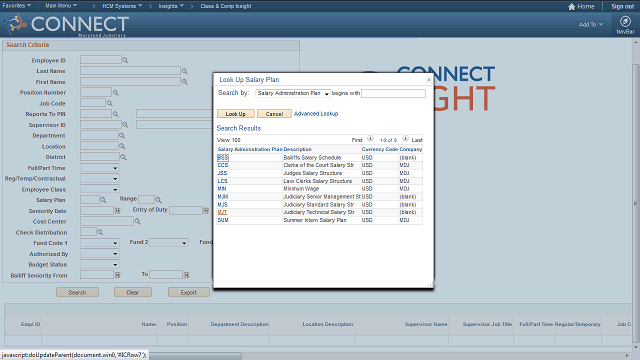The height and width of the screenshot is (360, 640).
Task: Open Advanced Lookup link
Action: 316,114
